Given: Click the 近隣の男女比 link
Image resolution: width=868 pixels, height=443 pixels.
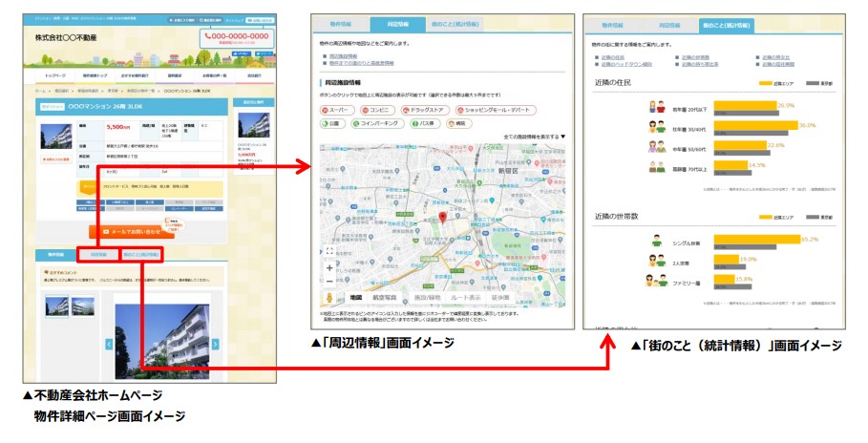Looking at the screenshot, I should pyautogui.click(x=776, y=57).
